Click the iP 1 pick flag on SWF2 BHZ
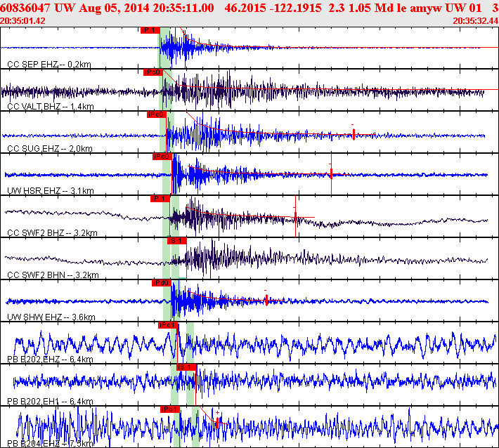The image size is (499, 448). (160, 199)
